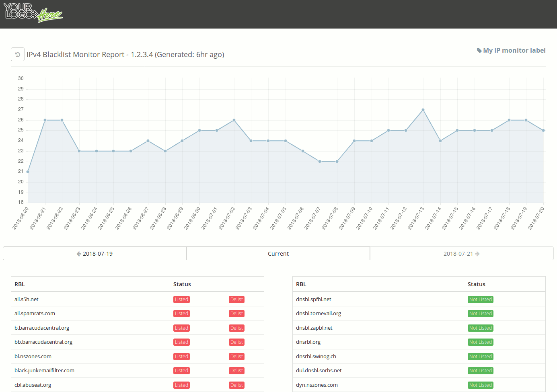
Task: Open the all.spamrats.com RBL link
Action: tap(35, 313)
